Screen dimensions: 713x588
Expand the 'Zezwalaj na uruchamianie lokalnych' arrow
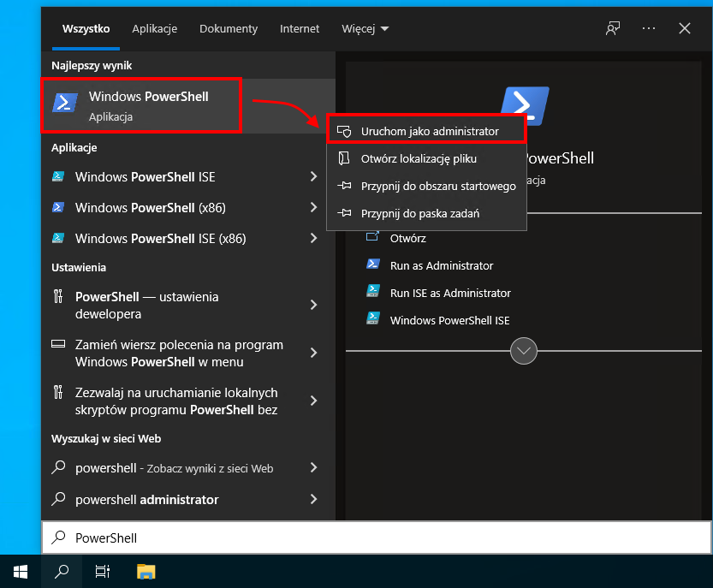pos(313,401)
